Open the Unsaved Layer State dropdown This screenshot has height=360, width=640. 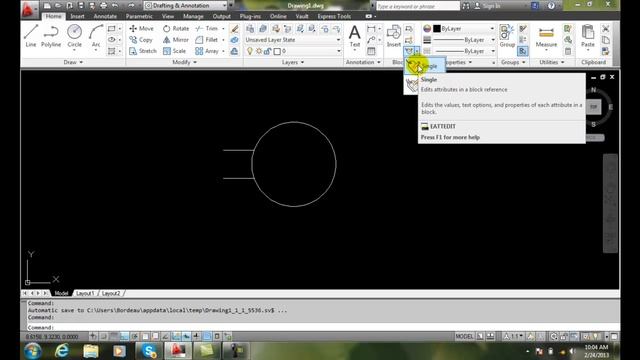coord(293,40)
